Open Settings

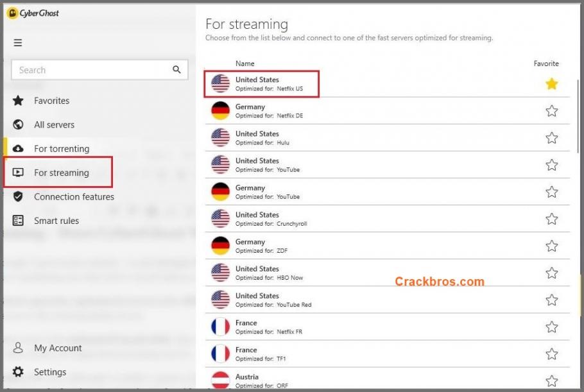[x=50, y=372]
